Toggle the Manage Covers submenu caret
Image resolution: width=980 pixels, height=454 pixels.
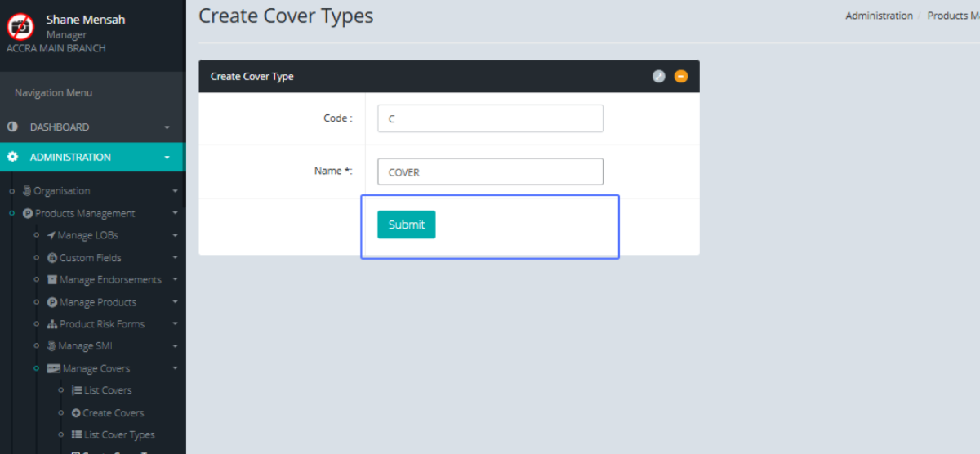point(175,369)
